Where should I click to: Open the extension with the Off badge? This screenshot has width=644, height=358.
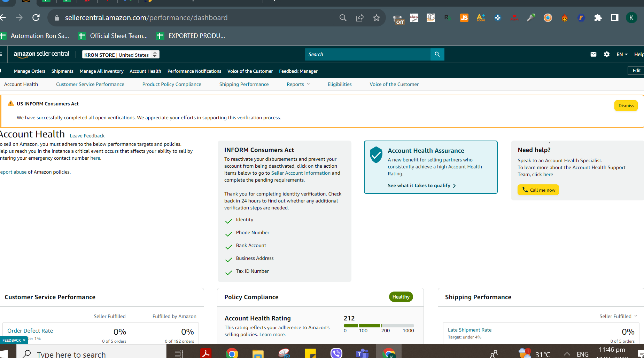click(398, 19)
